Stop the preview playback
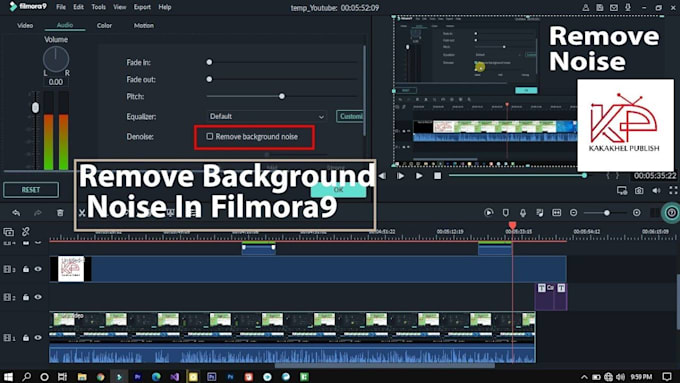Viewport: 680px width, 383px height. 438,176
